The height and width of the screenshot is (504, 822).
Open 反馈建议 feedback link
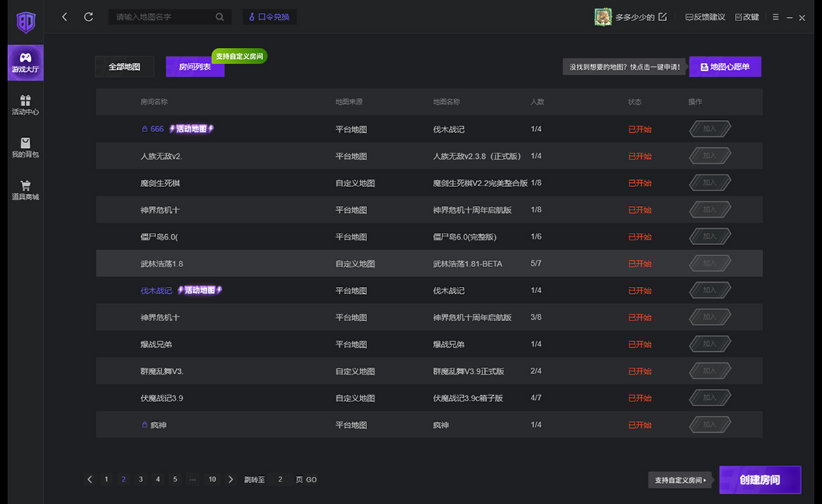[x=705, y=17]
